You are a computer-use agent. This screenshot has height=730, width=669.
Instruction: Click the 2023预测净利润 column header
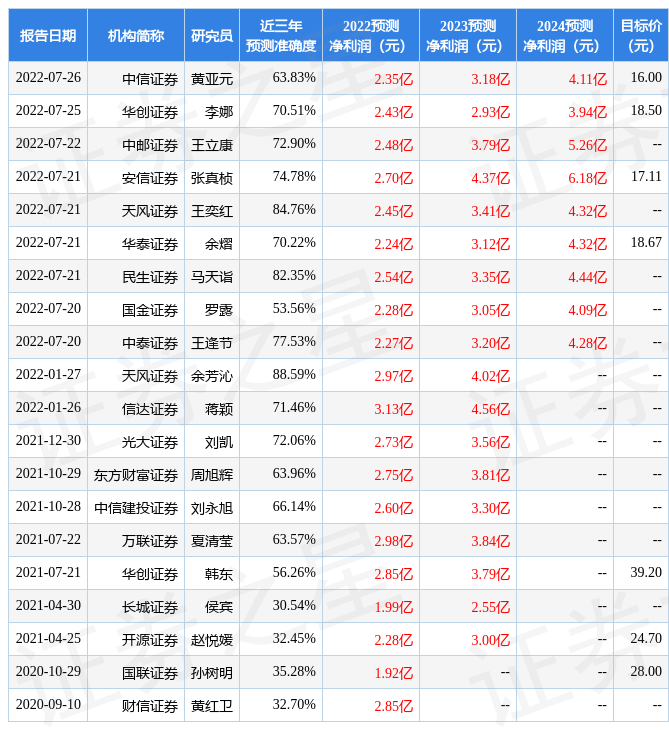tap(468, 35)
